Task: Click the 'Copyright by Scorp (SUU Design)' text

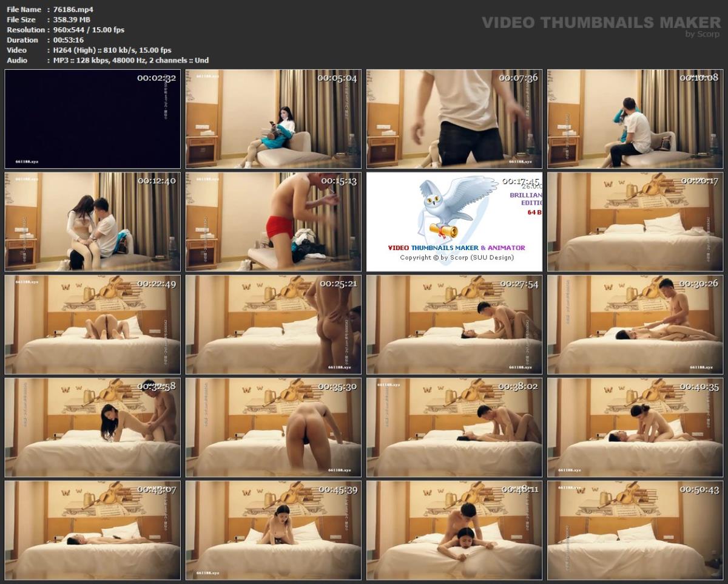Action: [x=458, y=257]
